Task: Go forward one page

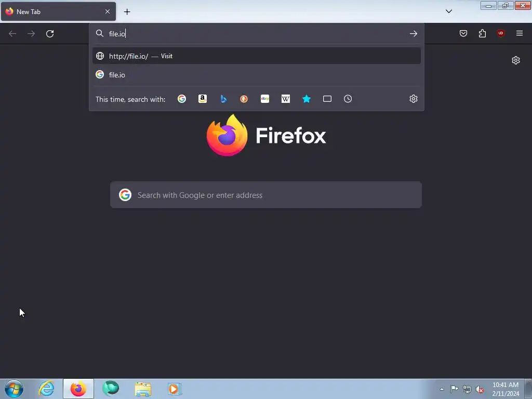Action: pyautogui.click(x=31, y=34)
